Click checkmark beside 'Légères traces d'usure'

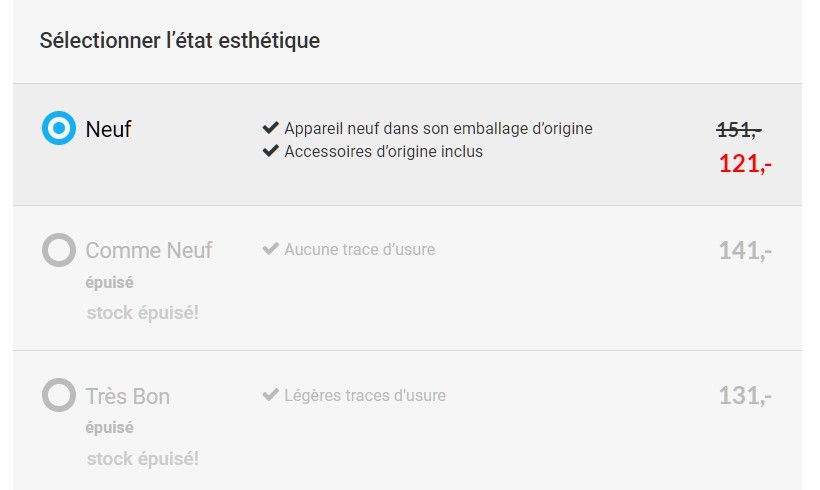pos(270,395)
